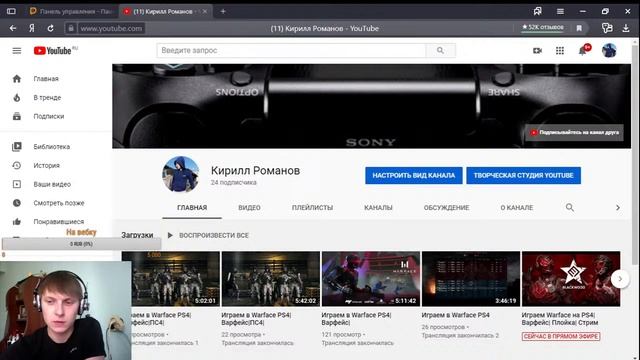The image size is (640, 360).
Task: Click the Yandex home icon
Action: click(31, 28)
